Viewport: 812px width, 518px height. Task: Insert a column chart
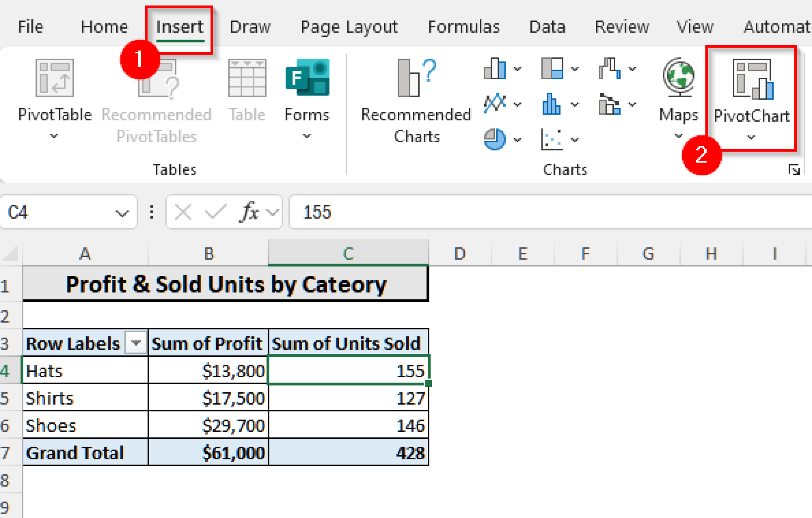pos(495,68)
